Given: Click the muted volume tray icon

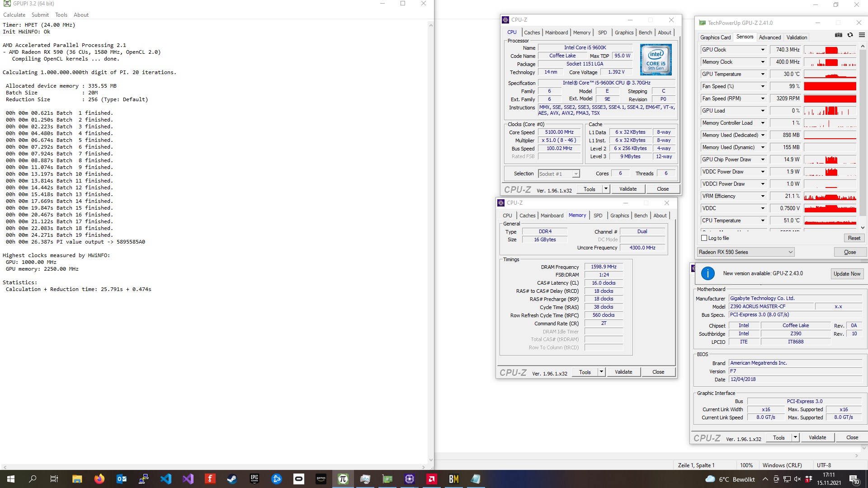Looking at the screenshot, I should 797,479.
